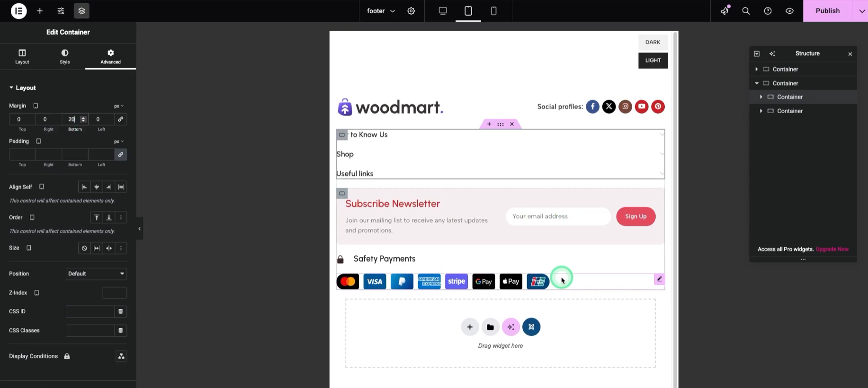Screen dimensions: 868x388
Task: Toggle Padding responsive device control
Action: coord(39,141)
